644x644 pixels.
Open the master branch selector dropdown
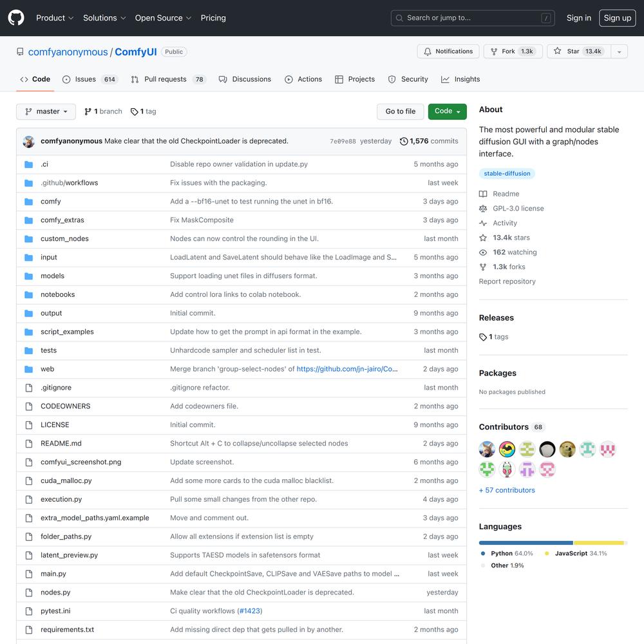tap(46, 111)
